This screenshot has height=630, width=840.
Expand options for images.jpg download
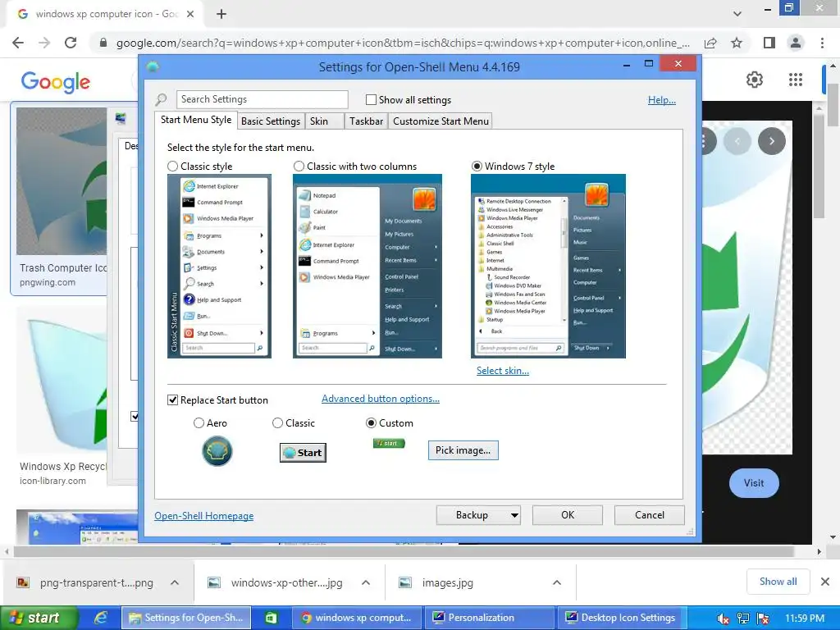557,582
